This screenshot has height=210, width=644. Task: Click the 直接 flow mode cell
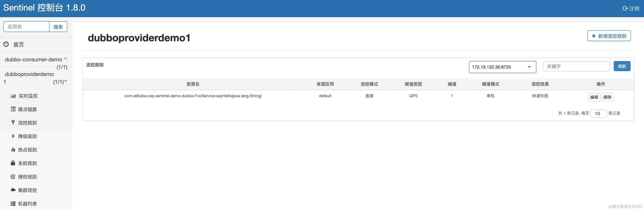coord(369,96)
